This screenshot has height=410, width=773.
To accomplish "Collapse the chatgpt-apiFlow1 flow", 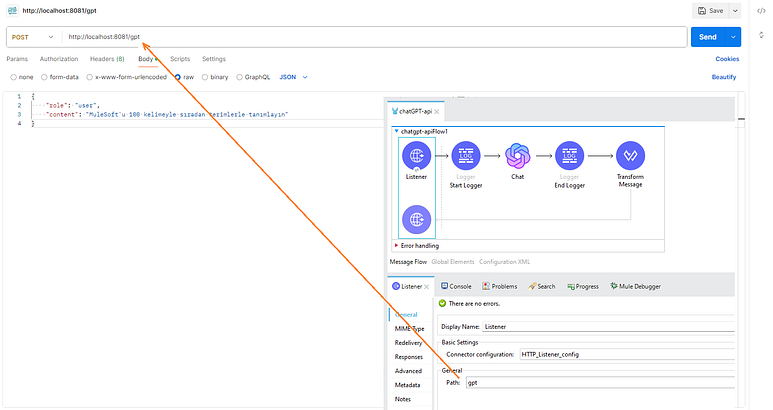I will [x=396, y=131].
